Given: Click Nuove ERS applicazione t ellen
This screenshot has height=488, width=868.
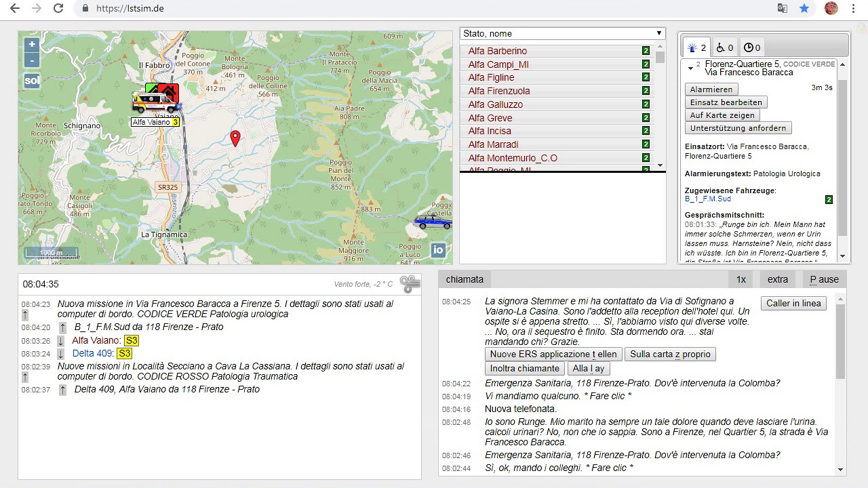Looking at the screenshot, I should pos(553,354).
